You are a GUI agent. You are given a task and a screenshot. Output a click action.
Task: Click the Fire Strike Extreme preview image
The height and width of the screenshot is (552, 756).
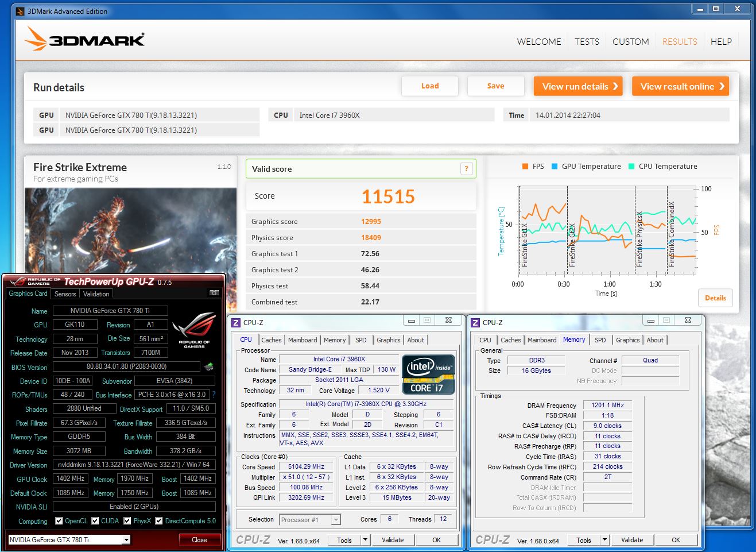point(130,230)
